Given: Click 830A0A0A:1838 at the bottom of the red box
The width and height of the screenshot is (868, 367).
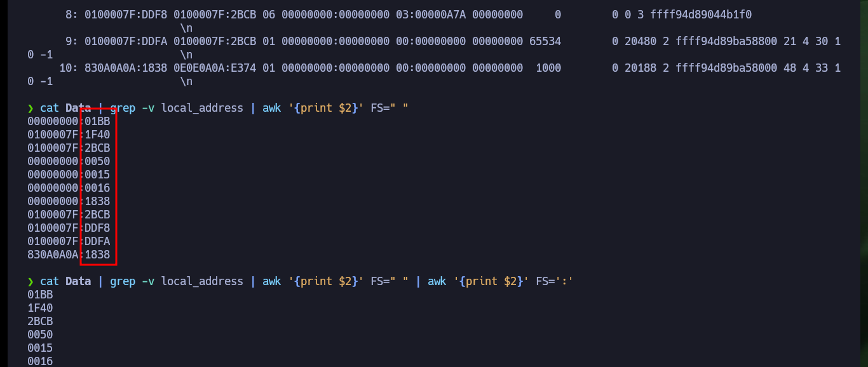Looking at the screenshot, I should [69, 255].
